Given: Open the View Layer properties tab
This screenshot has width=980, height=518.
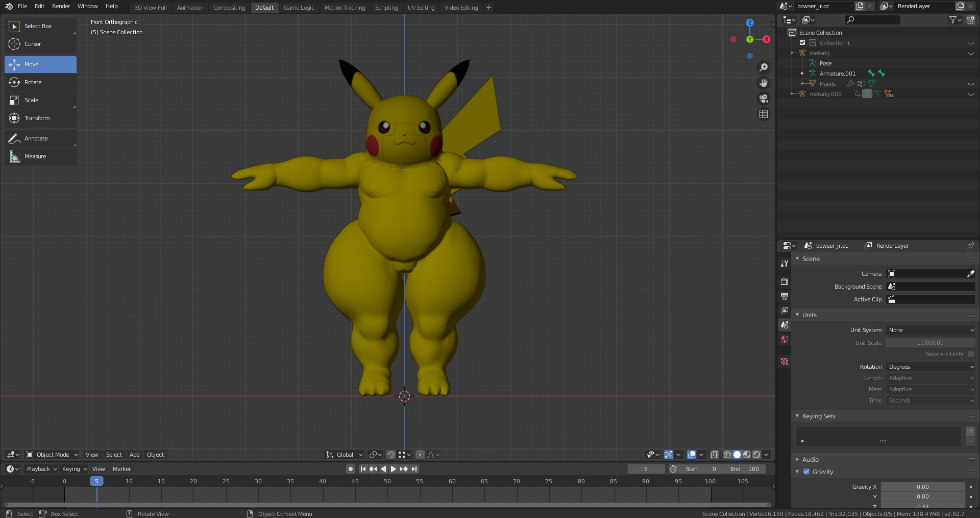Looking at the screenshot, I should (785, 310).
